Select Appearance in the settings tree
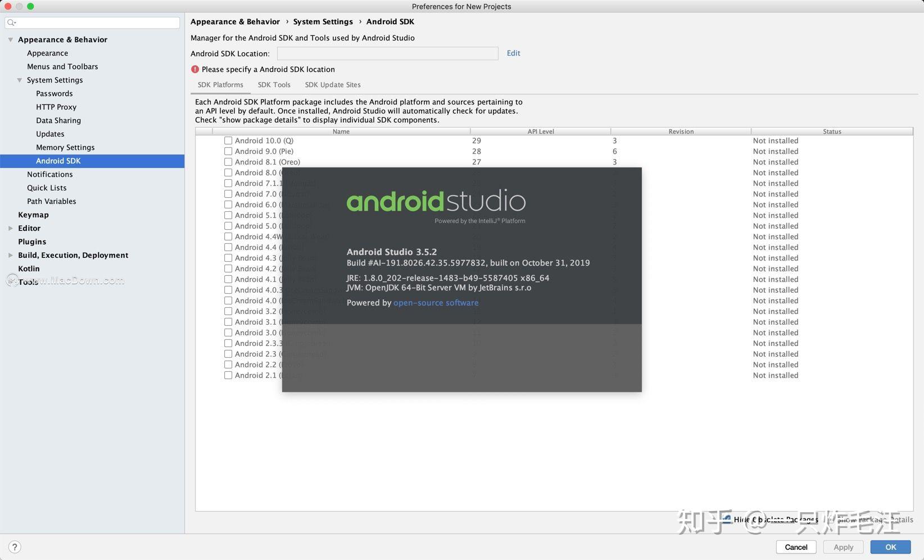This screenshot has width=924, height=560. [x=47, y=53]
